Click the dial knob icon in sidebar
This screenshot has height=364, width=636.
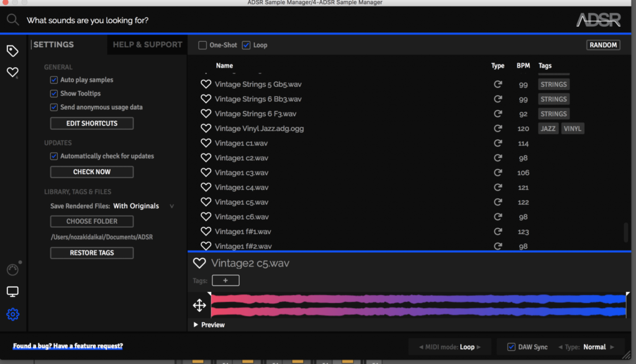tap(12, 270)
